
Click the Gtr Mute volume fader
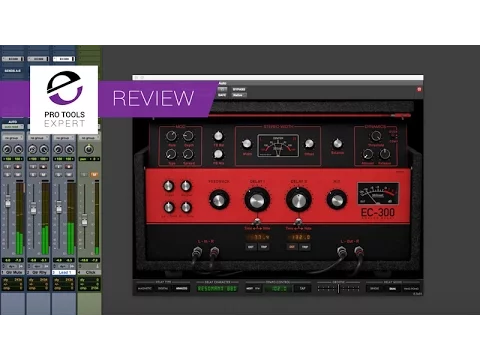8,202
